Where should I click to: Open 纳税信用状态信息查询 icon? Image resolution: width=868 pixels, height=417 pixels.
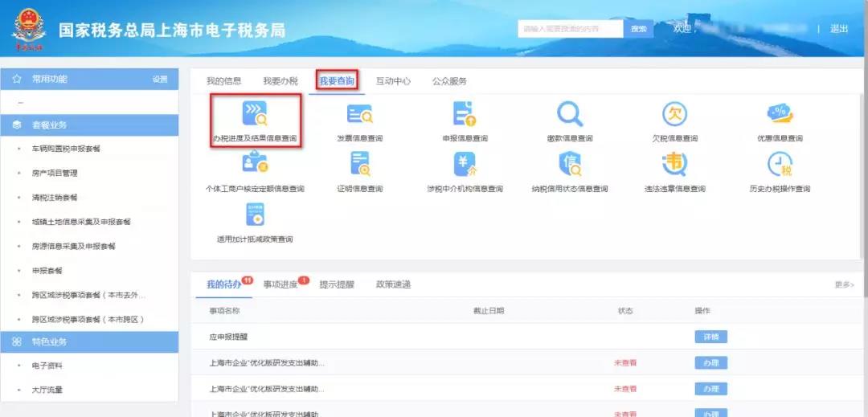tap(570, 165)
